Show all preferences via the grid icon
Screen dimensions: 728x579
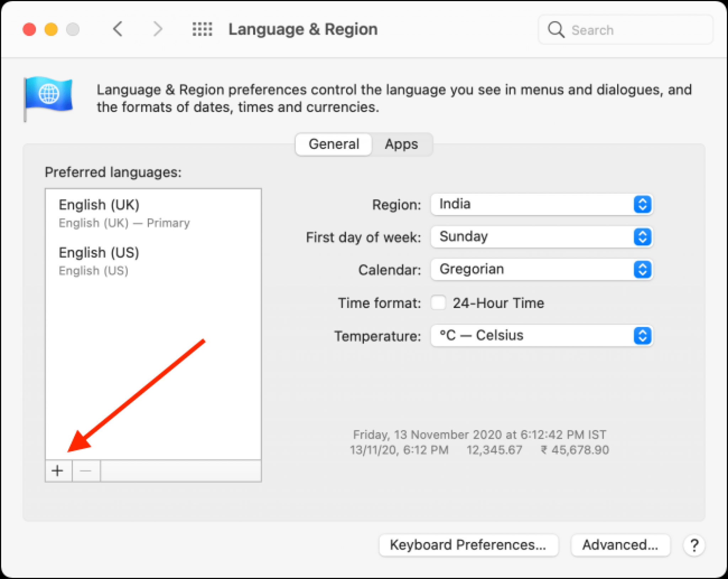point(202,29)
